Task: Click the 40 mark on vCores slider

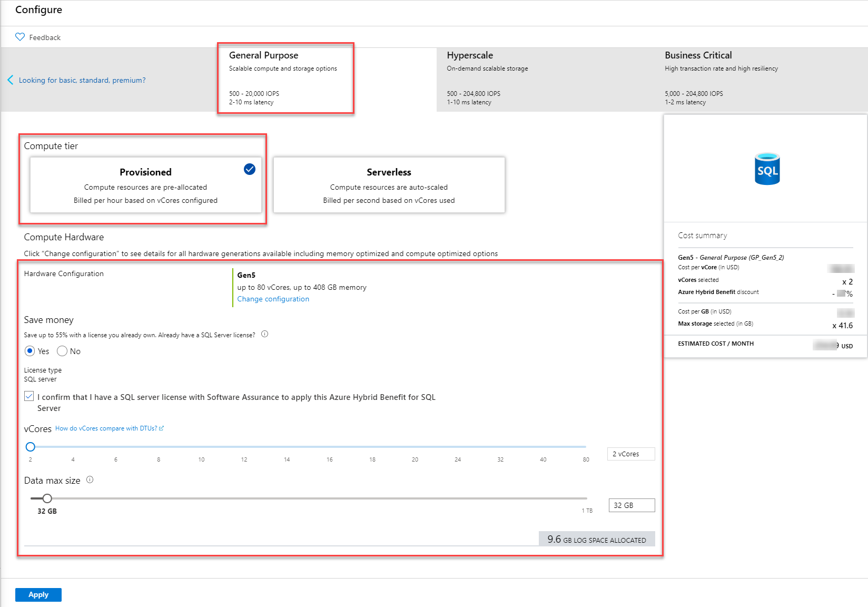Action: tap(543, 459)
